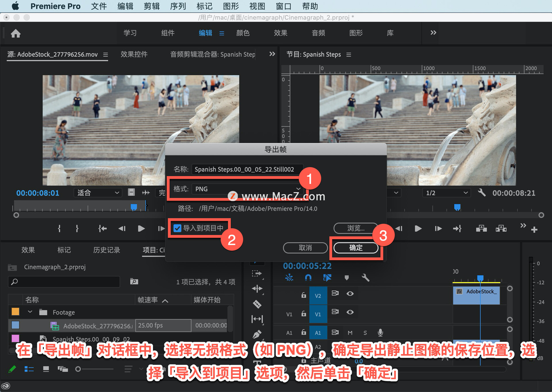
Task: Select the Ripple Edit tool
Action: (257, 289)
